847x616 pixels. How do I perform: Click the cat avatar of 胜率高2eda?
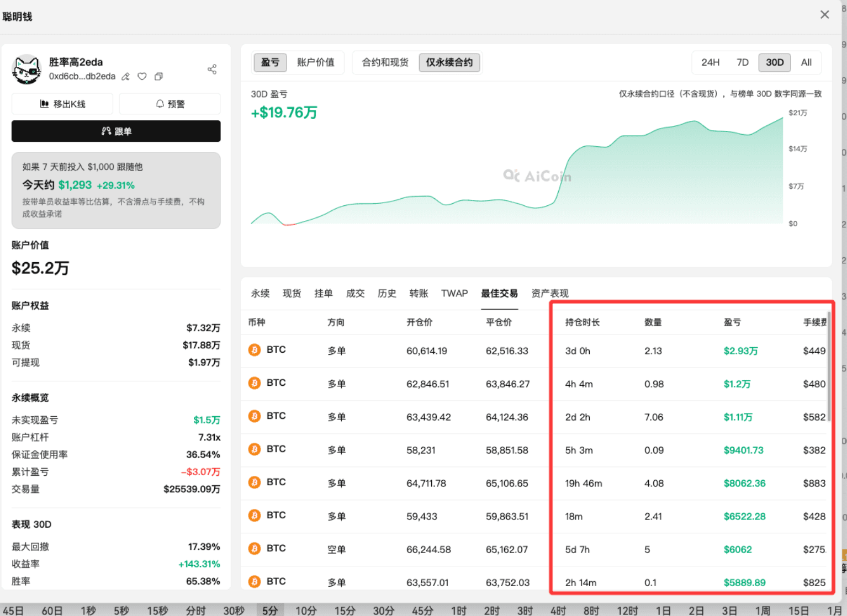point(27,70)
